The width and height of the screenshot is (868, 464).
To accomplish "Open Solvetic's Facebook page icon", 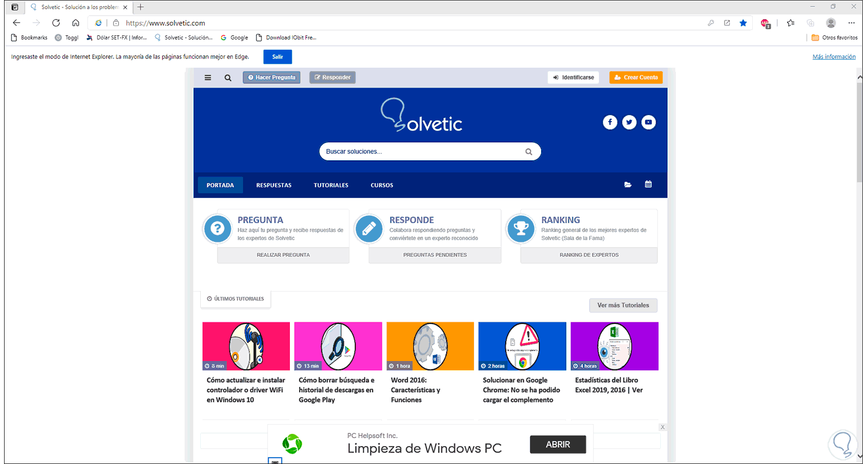I will pos(610,122).
